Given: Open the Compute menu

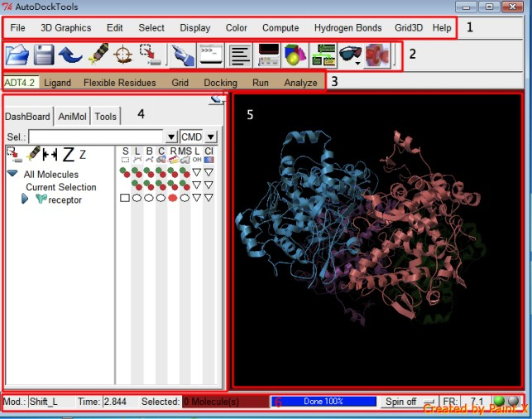Looking at the screenshot, I should pyautogui.click(x=280, y=28).
